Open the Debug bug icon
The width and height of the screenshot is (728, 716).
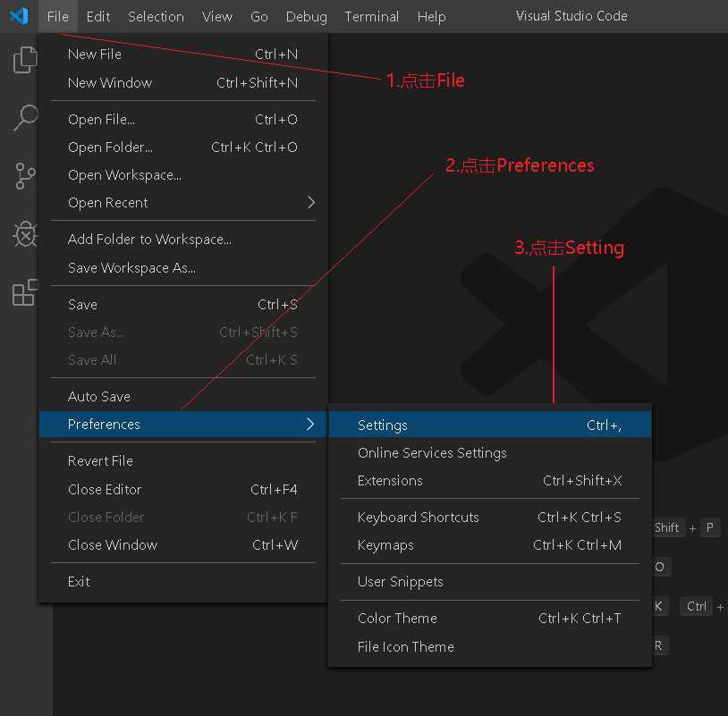click(x=25, y=234)
